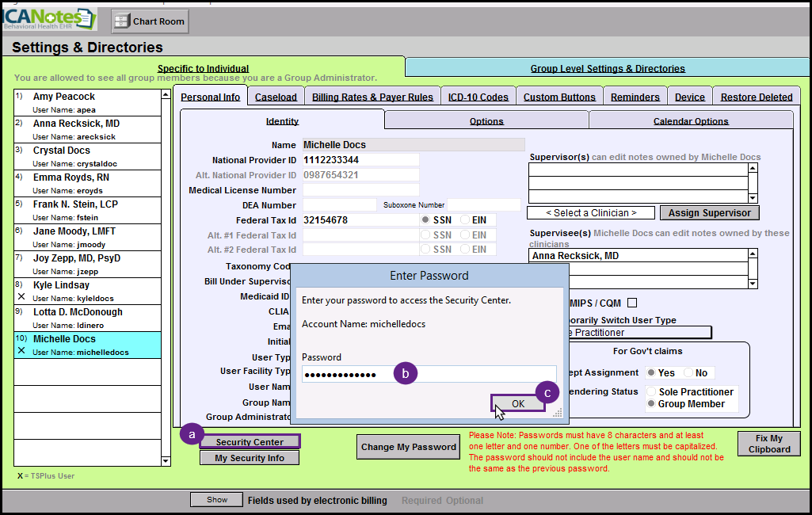The width and height of the screenshot is (812, 515).
Task: Open Group Level Settings & Directories tab
Action: click(608, 68)
